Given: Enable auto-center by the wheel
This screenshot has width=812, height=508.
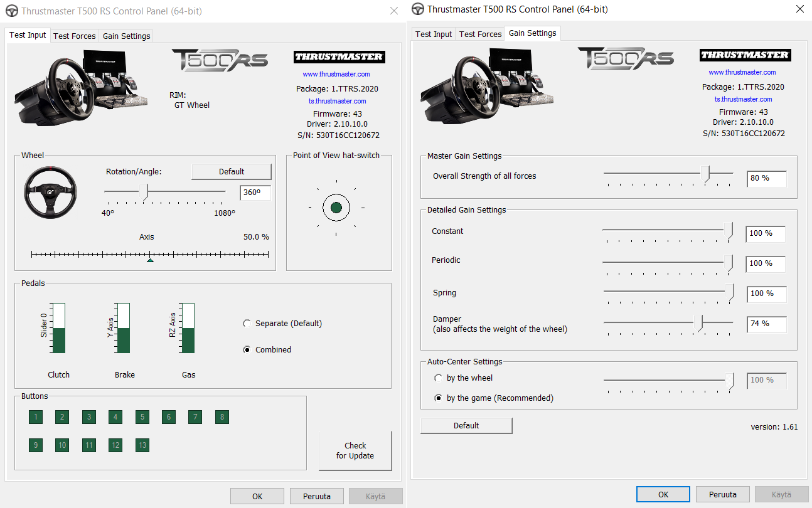Looking at the screenshot, I should point(439,378).
